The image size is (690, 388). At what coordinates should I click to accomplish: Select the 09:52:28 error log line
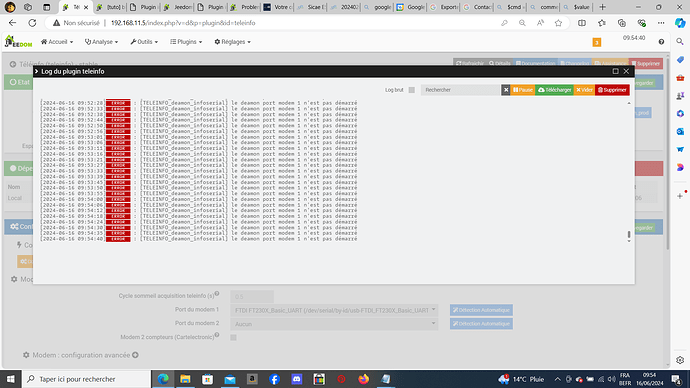coord(198,103)
